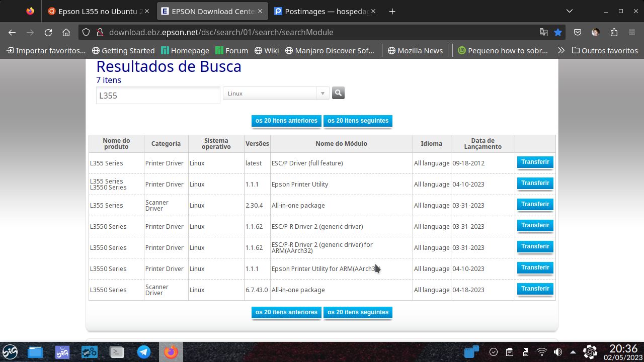Image resolution: width=644 pixels, height=362 pixels.
Task: Open Telegram from the taskbar
Action: tap(144, 352)
